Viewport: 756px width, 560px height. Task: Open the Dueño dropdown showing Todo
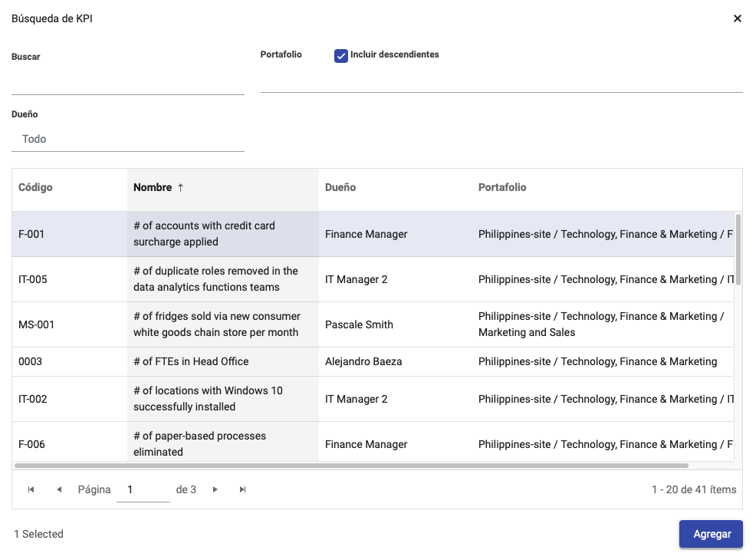(x=128, y=139)
